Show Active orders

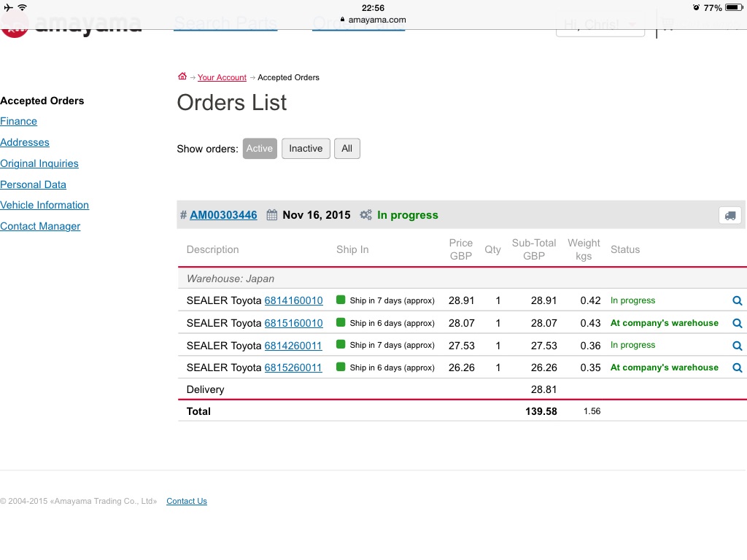260,149
